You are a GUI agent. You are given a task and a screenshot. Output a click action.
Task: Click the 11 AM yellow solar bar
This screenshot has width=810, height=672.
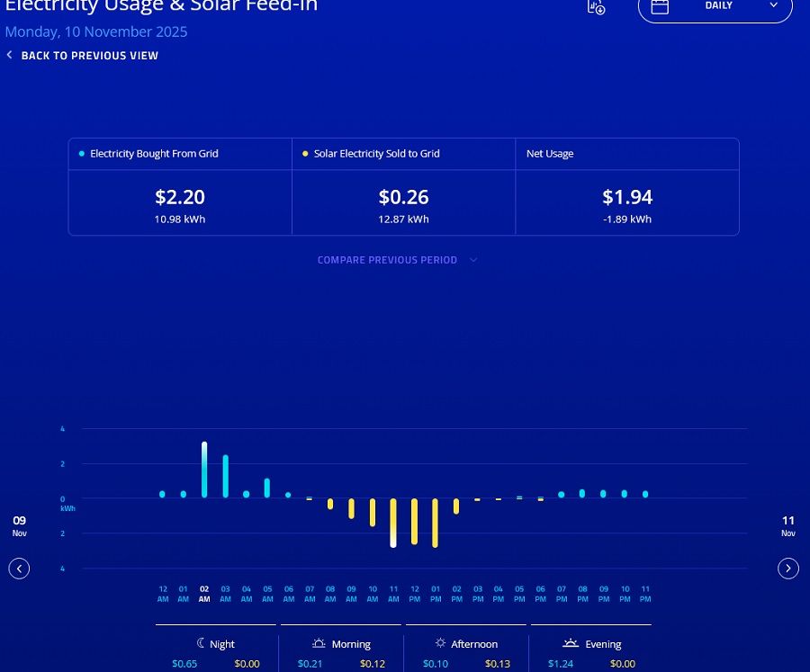tap(393, 523)
